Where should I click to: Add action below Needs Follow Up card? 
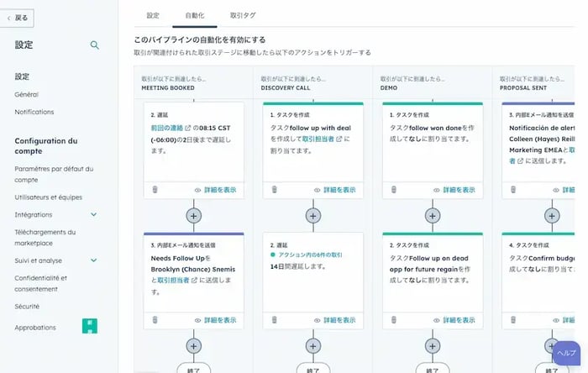click(x=193, y=346)
